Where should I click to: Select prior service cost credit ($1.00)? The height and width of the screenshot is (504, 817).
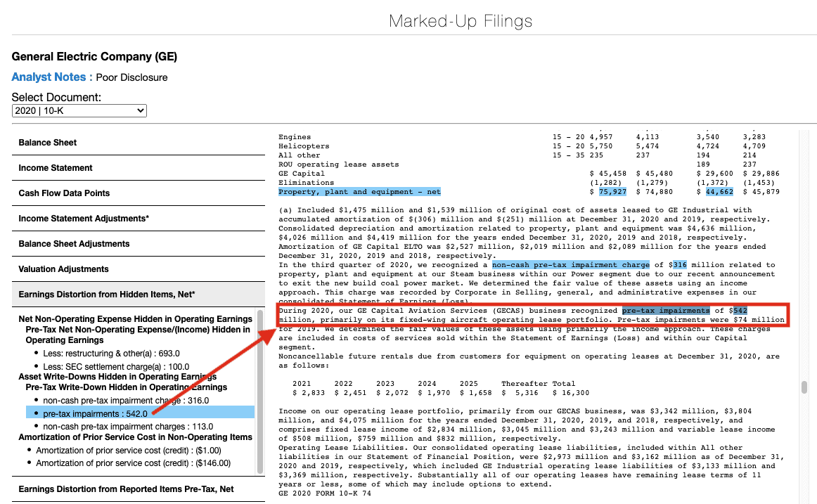coord(129,451)
